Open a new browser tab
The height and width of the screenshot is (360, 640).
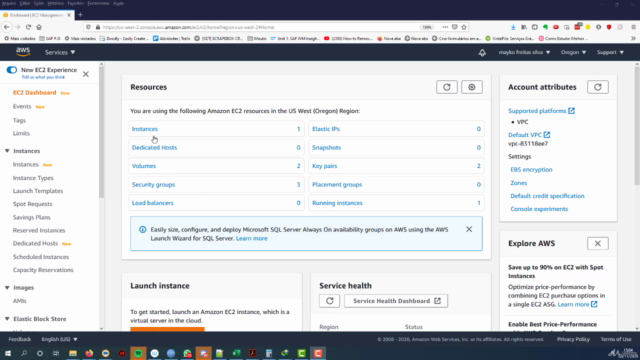pyautogui.click(x=80, y=15)
